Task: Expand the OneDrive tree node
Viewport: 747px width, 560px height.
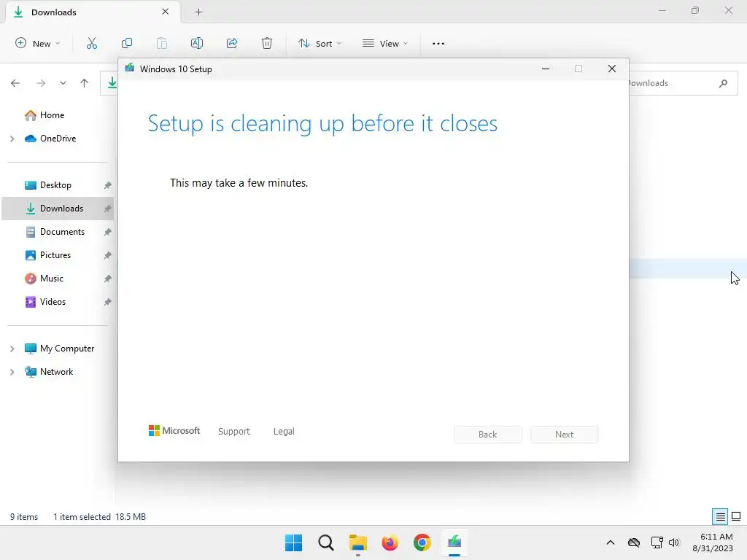Action: click(12, 139)
